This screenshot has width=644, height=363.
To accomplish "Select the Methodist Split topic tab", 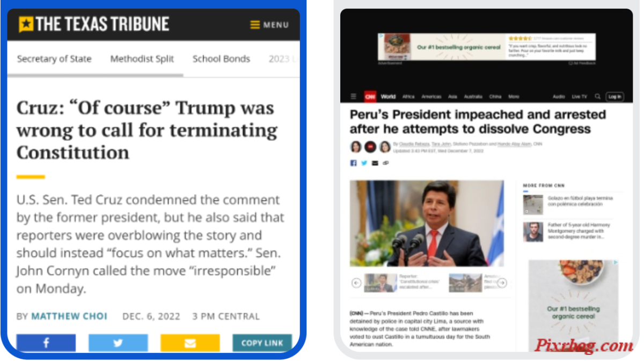I will (x=142, y=59).
